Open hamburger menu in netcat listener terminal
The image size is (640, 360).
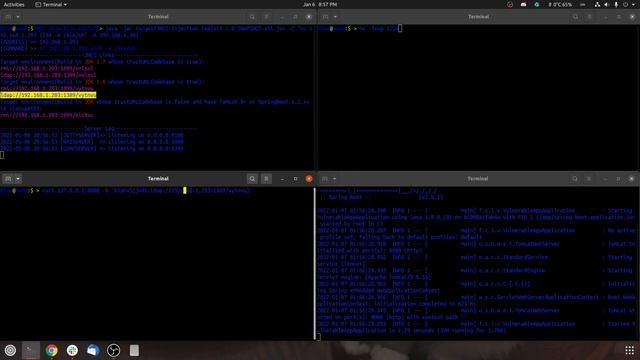[x=589, y=17]
